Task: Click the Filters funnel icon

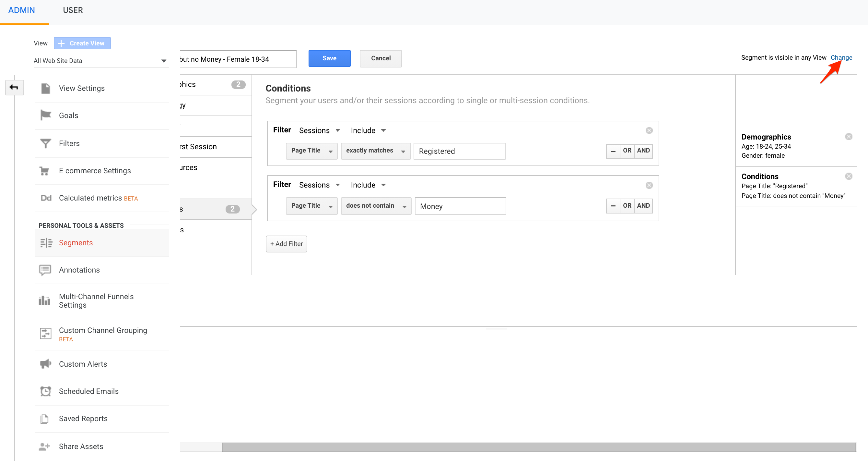Action: (x=45, y=143)
